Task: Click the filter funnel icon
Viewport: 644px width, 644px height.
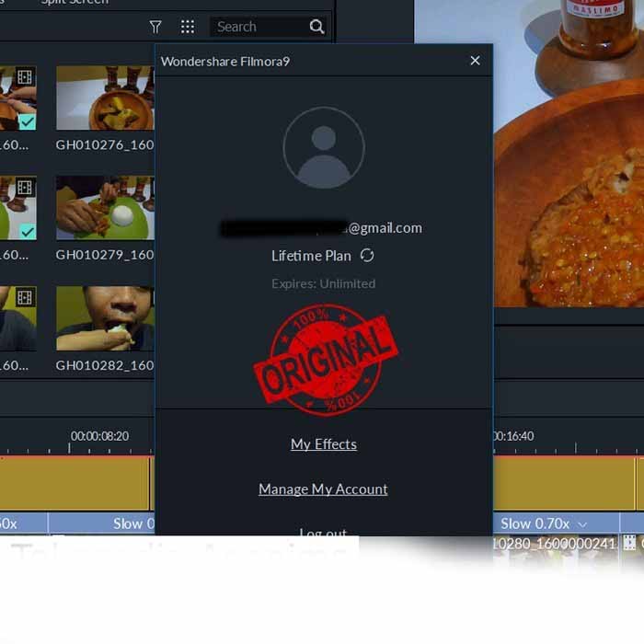Action: click(x=155, y=27)
